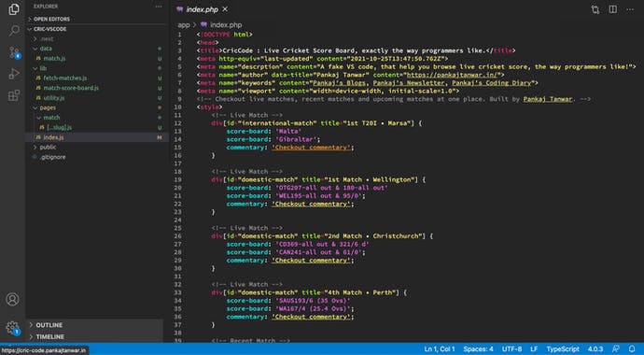Click PHP file icon in breadcrumb
The image size is (644, 355).
coord(203,24)
